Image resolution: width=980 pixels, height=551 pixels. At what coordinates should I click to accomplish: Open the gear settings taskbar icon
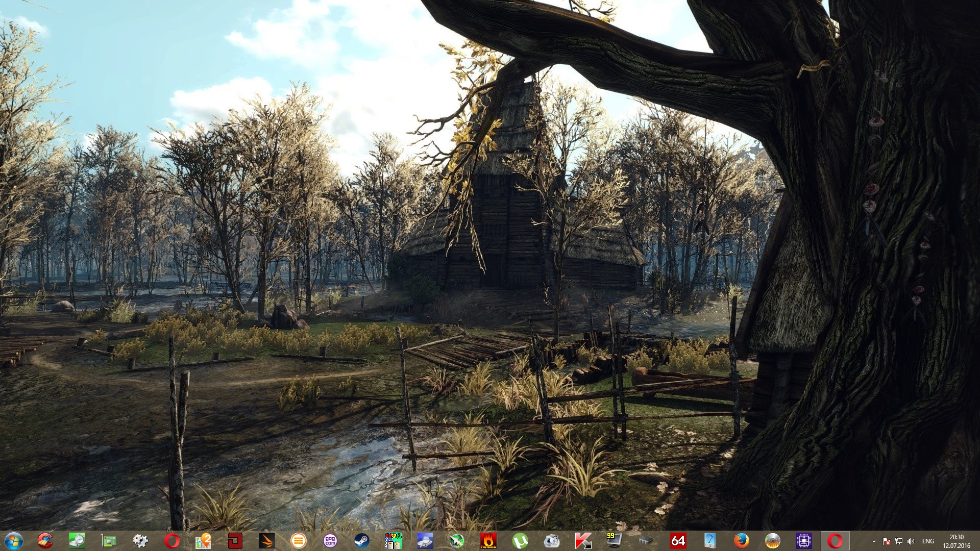tap(140, 541)
